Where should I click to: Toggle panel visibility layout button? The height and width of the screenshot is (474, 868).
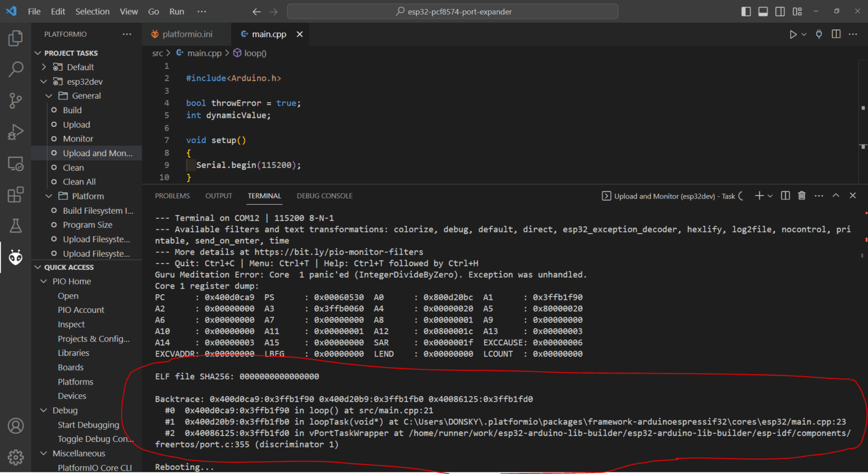point(763,11)
